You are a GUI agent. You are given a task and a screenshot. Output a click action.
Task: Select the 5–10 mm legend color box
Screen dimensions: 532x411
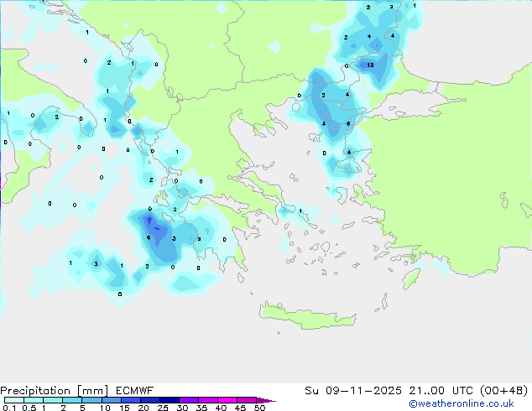click(91, 400)
